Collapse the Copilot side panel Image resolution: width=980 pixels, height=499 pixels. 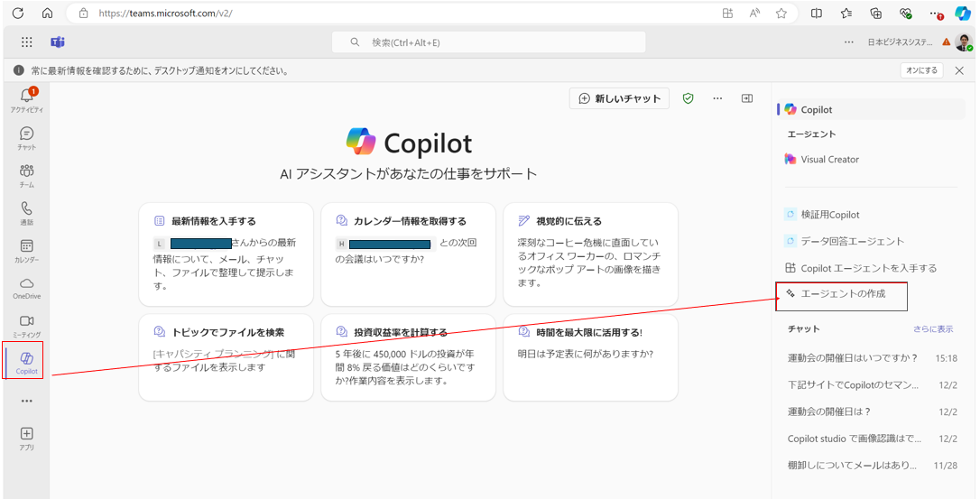pos(747,98)
